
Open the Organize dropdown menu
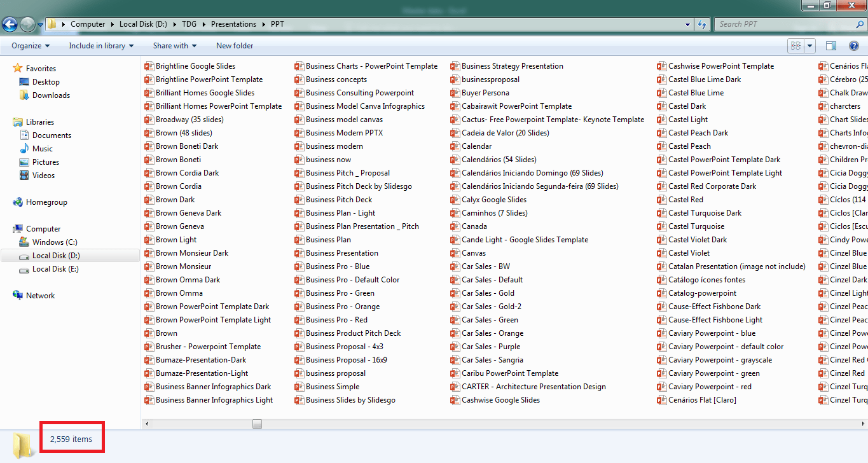click(x=31, y=46)
